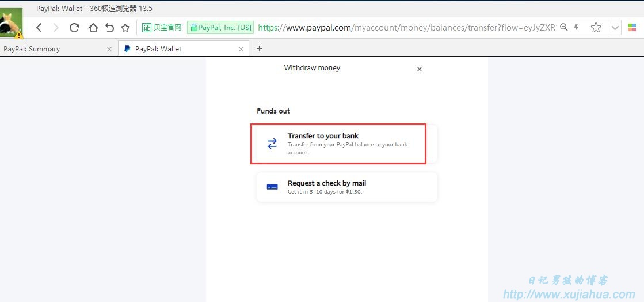Screen dimensions: 644x302
Task: Open a new tab with plus button
Action: pos(259,48)
